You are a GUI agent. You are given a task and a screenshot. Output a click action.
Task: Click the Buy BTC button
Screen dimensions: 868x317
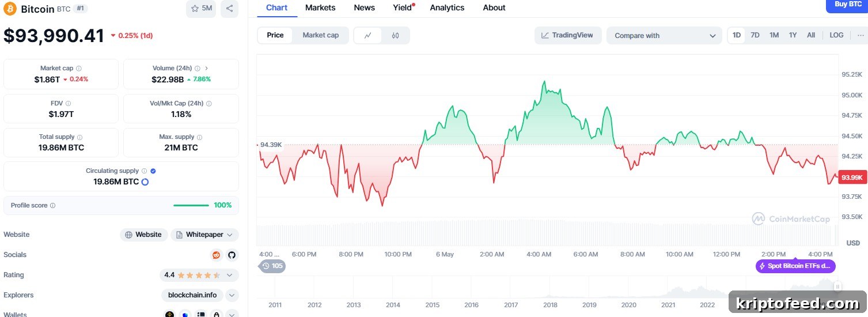pos(847,5)
